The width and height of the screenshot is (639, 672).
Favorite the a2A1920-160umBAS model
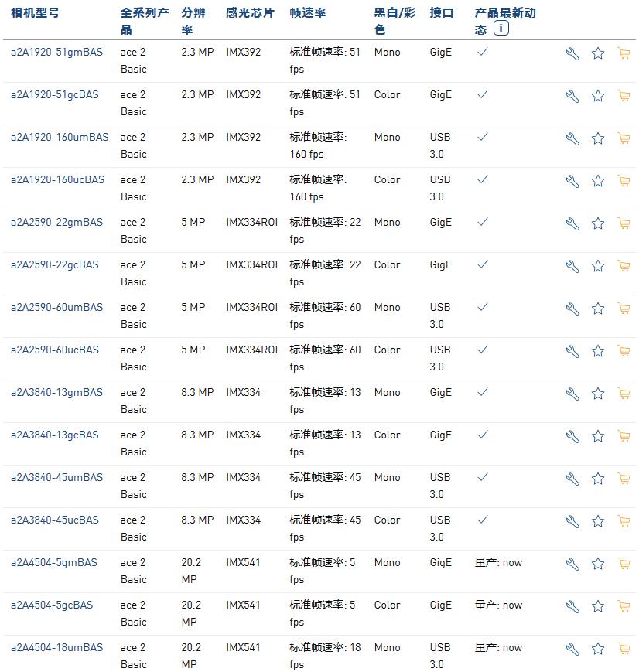598,138
